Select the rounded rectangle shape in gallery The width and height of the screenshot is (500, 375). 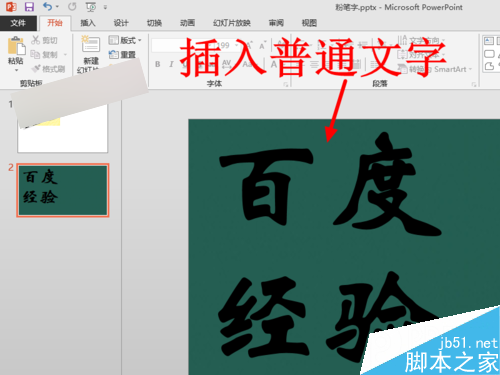pos(489,54)
